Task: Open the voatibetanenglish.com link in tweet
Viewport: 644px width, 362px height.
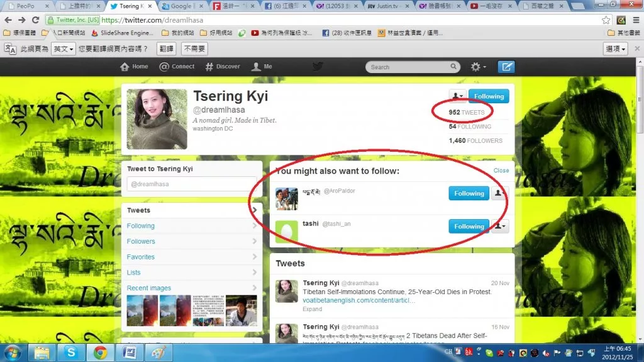Action: pyautogui.click(x=358, y=300)
